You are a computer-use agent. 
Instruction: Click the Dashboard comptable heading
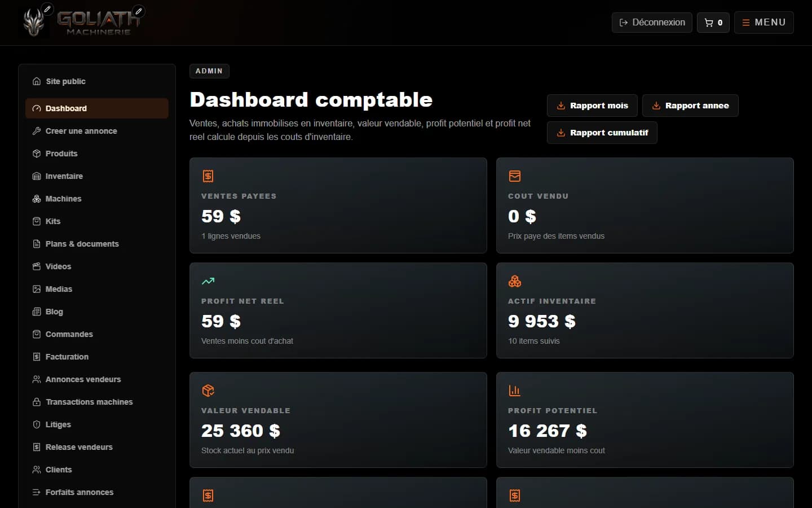pyautogui.click(x=311, y=100)
